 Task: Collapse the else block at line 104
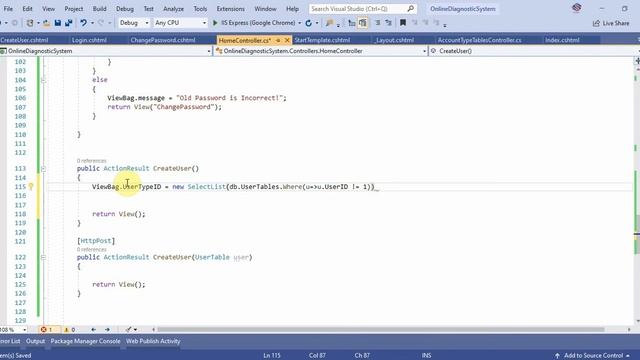[x=43, y=80]
